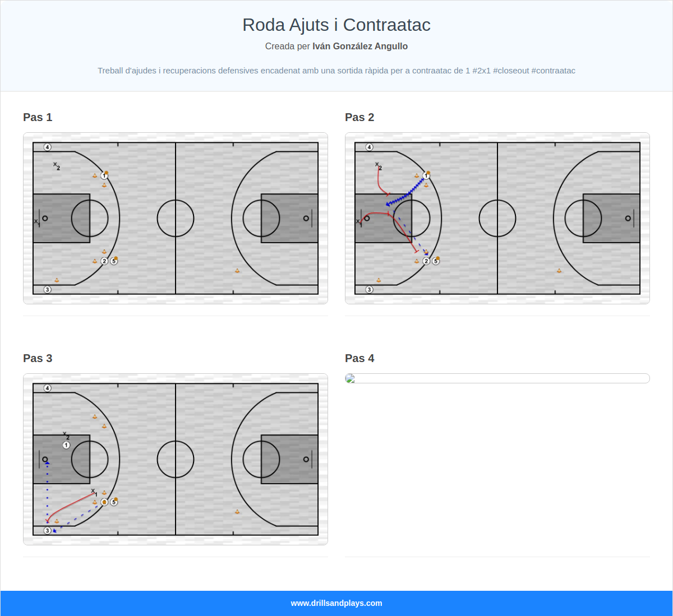Click author name Iván González Angullo
This screenshot has height=616, width=673.
360,47
